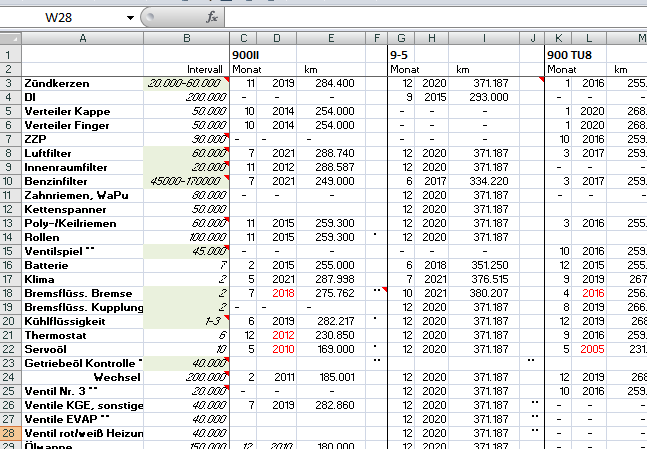The width and height of the screenshot is (647, 449).
Task: Click the km value '351.250'
Action: [484, 265]
